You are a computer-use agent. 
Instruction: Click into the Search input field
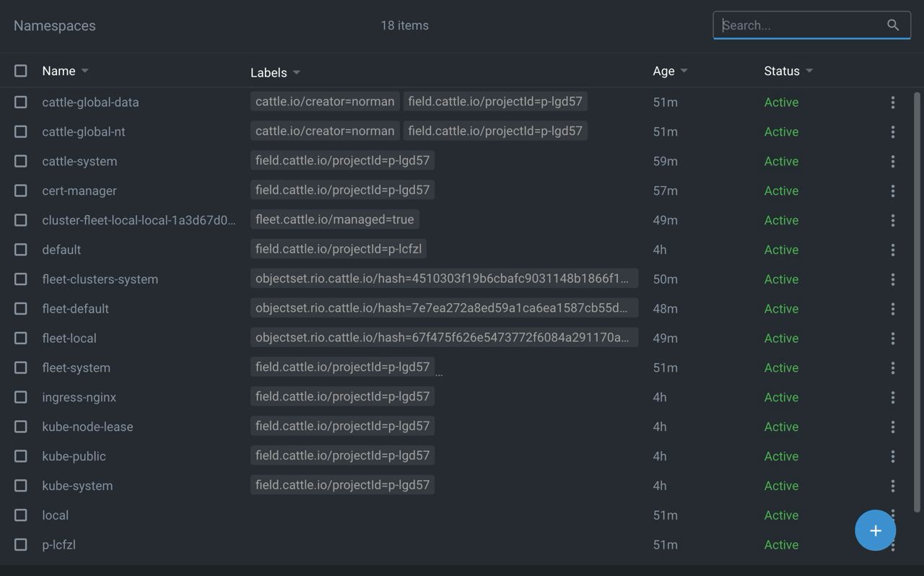click(801, 25)
